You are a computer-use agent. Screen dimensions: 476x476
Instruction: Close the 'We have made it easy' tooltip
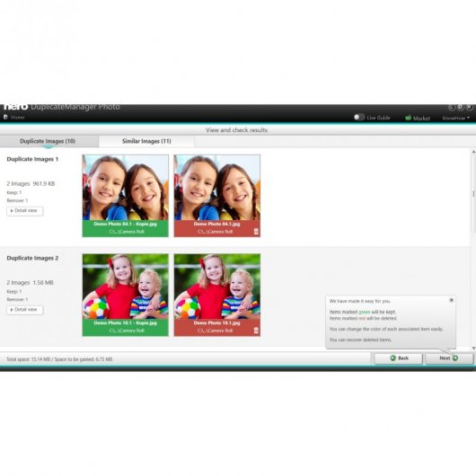point(452,300)
